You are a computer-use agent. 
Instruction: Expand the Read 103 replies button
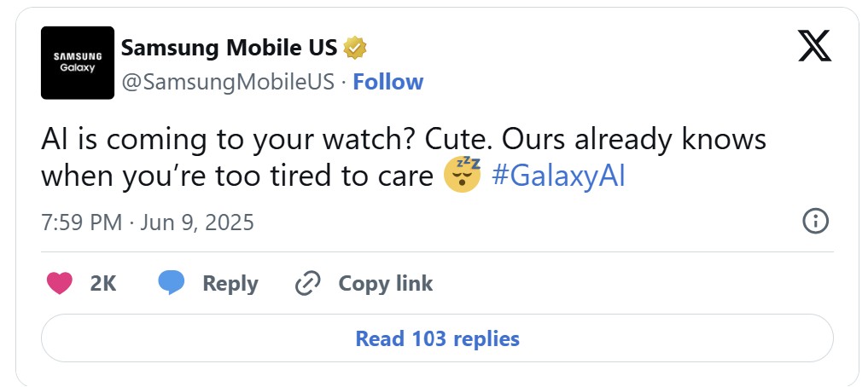[x=437, y=338]
